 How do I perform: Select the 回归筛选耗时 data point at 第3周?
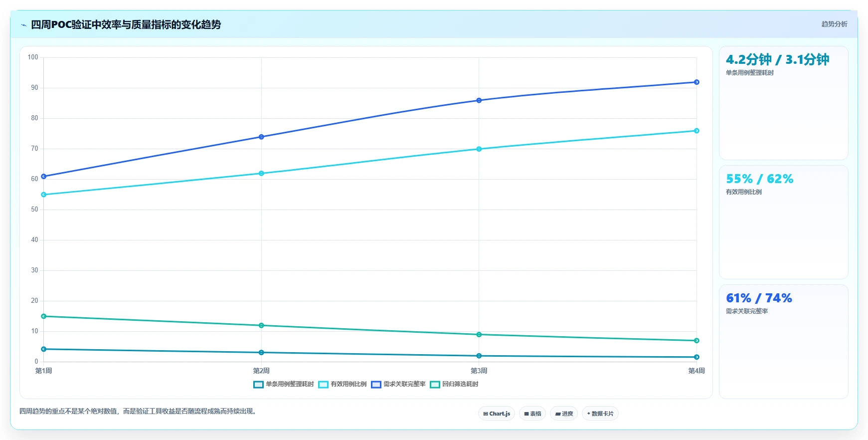click(x=479, y=335)
